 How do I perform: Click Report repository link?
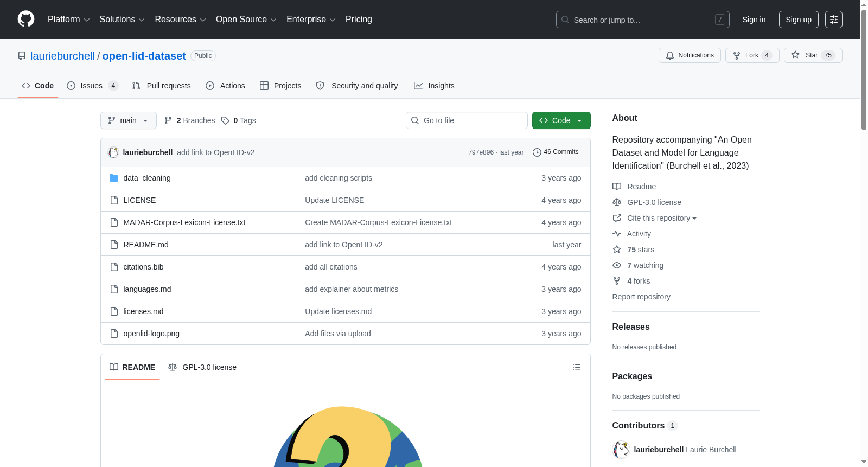(641, 297)
